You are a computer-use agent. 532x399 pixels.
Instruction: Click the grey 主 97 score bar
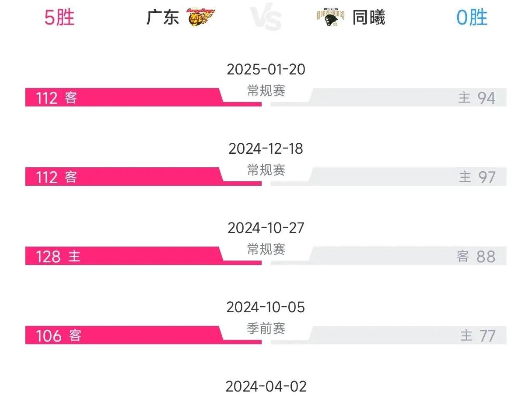click(388, 177)
